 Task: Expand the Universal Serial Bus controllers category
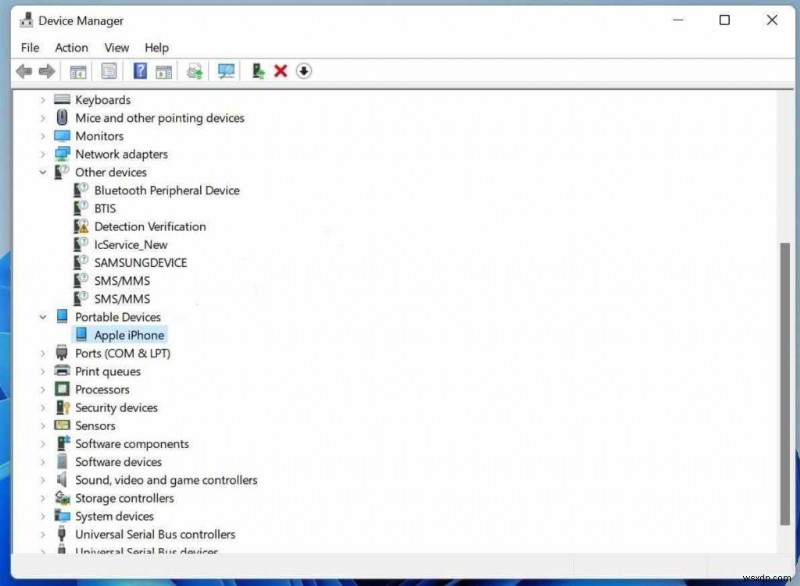pyautogui.click(x=41, y=534)
